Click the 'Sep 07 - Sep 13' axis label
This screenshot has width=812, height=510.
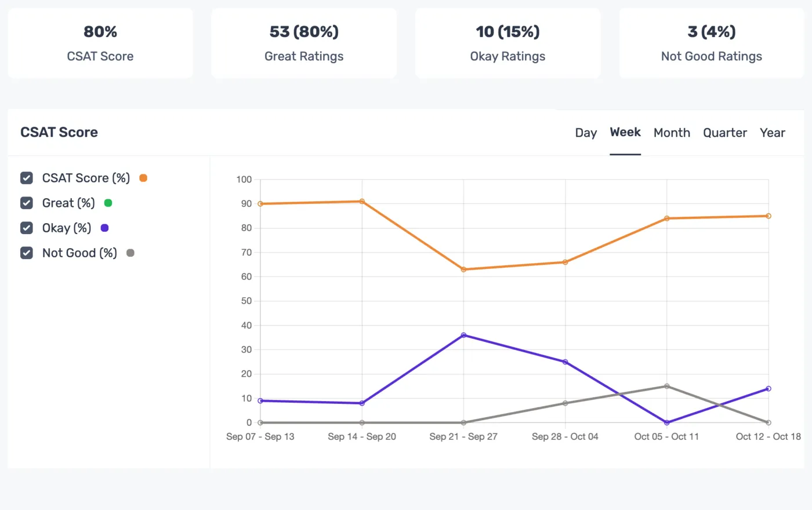[x=260, y=436]
